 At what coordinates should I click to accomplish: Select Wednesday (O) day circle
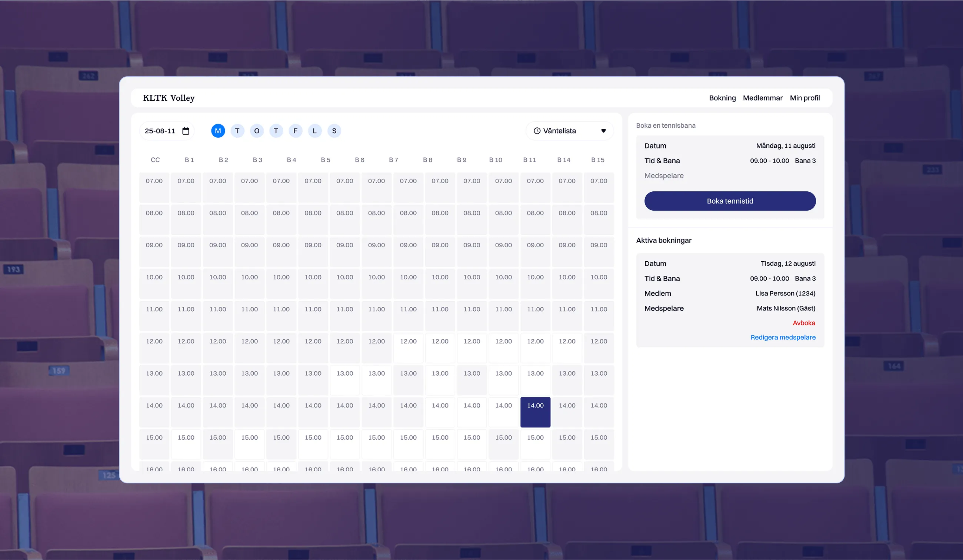click(x=257, y=131)
